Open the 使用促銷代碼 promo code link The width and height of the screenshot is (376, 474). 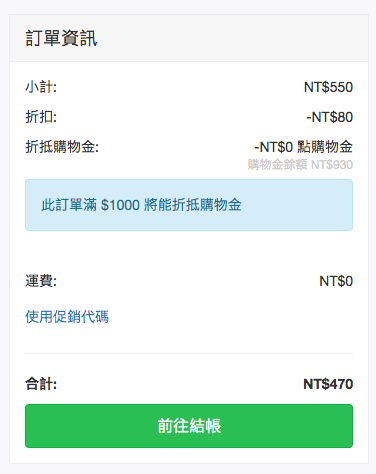point(67,317)
